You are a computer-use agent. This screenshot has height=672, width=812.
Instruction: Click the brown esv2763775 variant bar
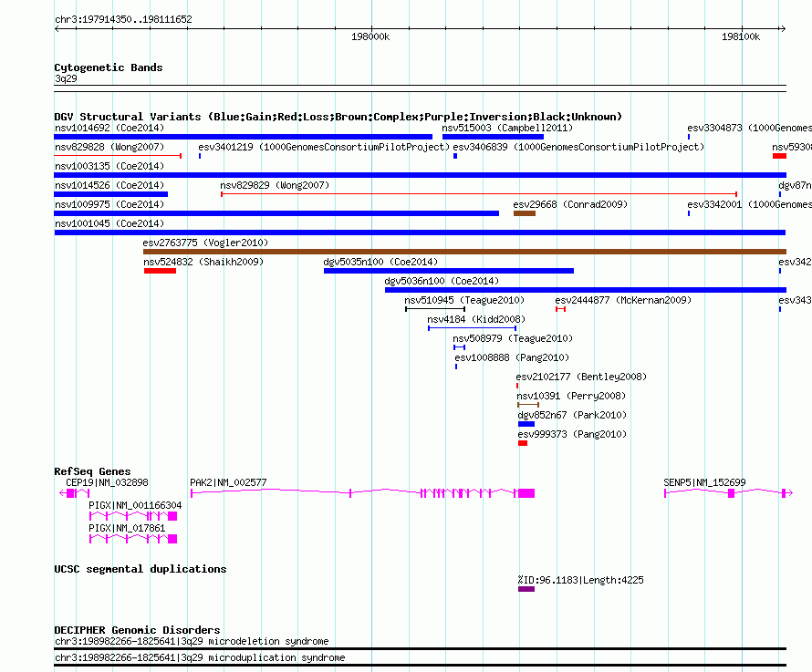click(x=464, y=252)
